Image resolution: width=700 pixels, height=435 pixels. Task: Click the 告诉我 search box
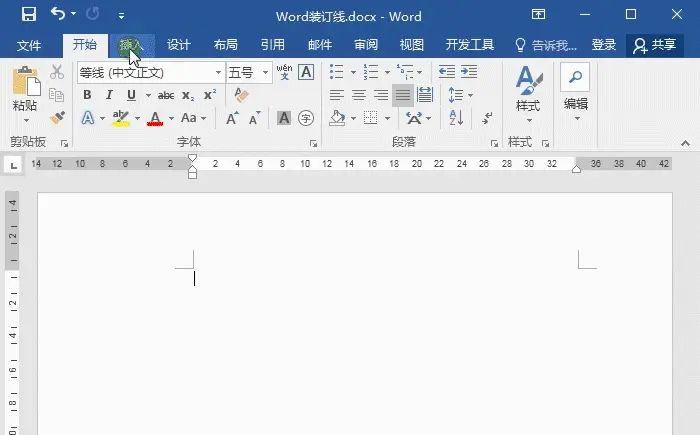point(546,45)
